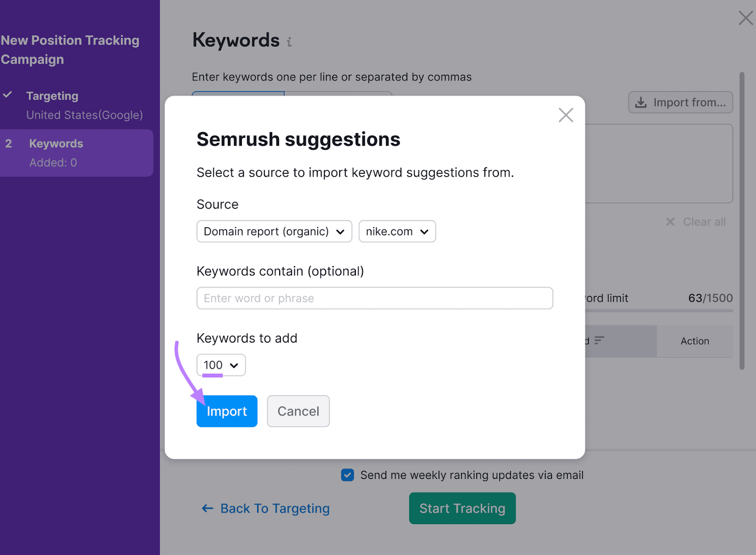Open the Keywords to add 100 dropdown
This screenshot has width=756, height=555.
221,365
